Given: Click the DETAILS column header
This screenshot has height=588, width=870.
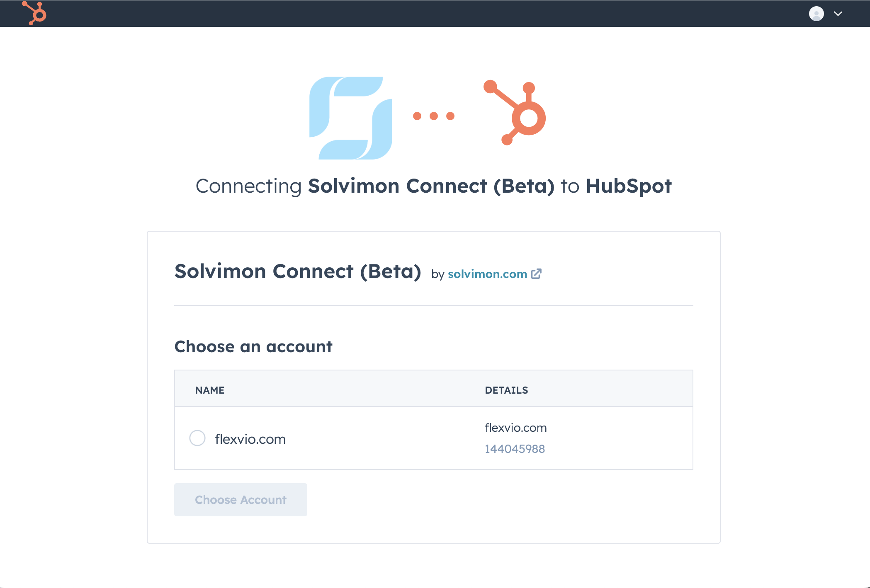Looking at the screenshot, I should [x=506, y=390].
